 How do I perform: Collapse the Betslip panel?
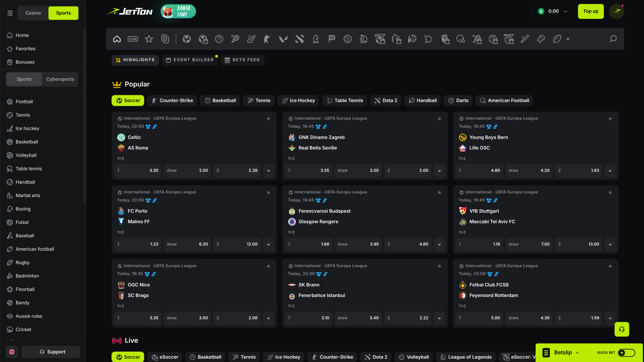(x=577, y=352)
